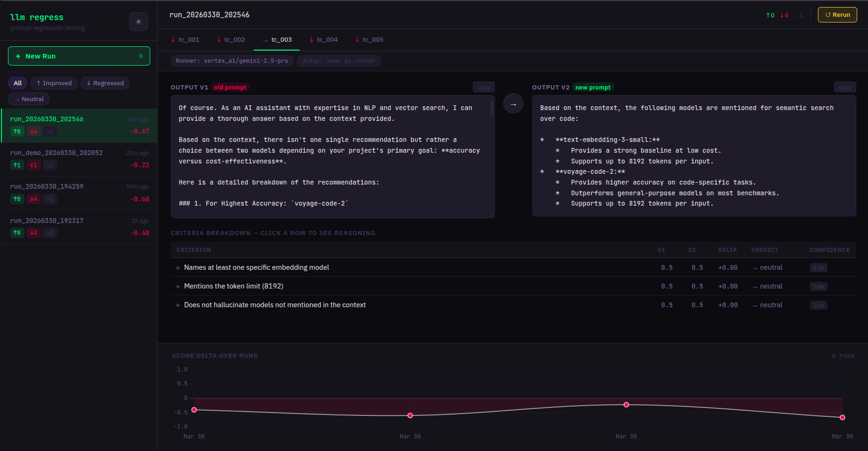Click the -0.60 score of run 194259
868x451 pixels.
pyautogui.click(x=140, y=199)
